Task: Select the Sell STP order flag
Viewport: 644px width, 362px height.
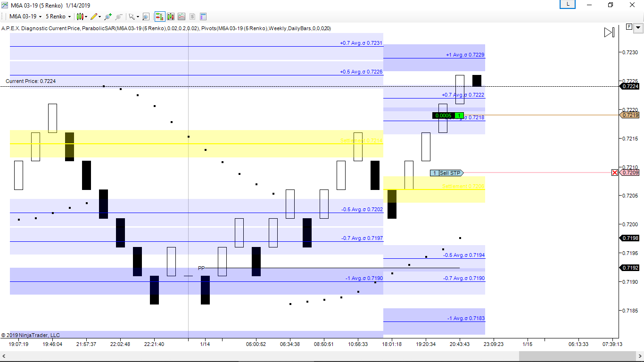Action: pyautogui.click(x=446, y=173)
